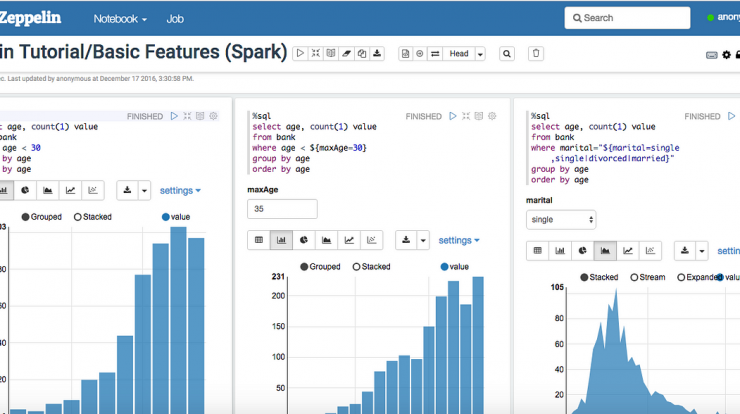This screenshot has width=740, height=414.
Task: Click the Zeppelin logo home link
Action: point(30,18)
